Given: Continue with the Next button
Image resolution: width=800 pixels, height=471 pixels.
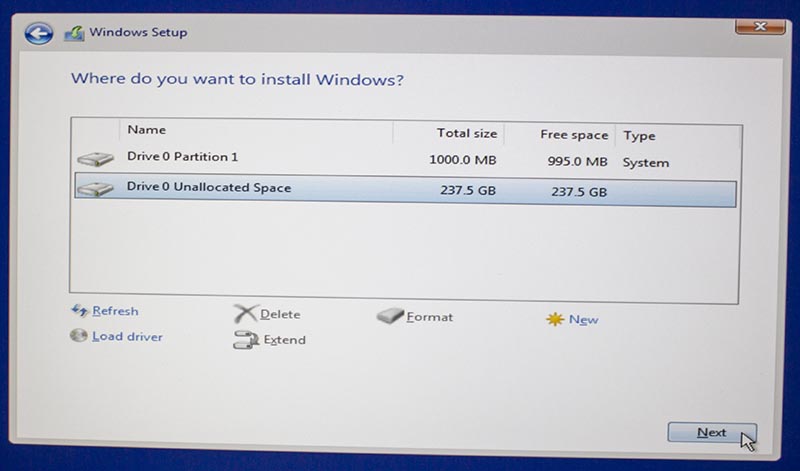Looking at the screenshot, I should [x=712, y=433].
